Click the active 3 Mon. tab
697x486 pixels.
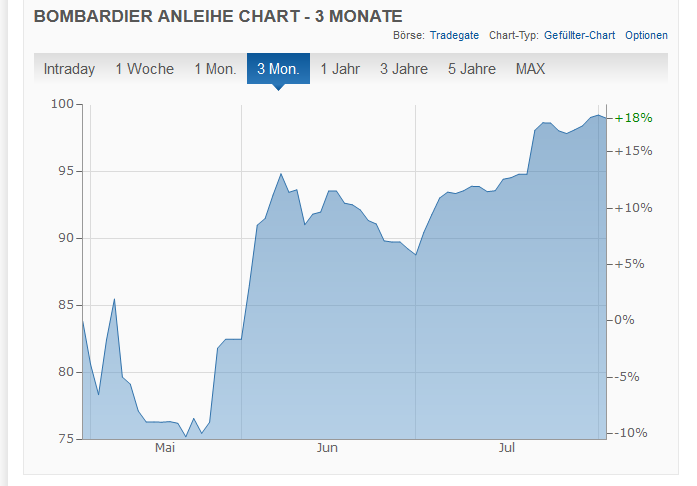278,69
